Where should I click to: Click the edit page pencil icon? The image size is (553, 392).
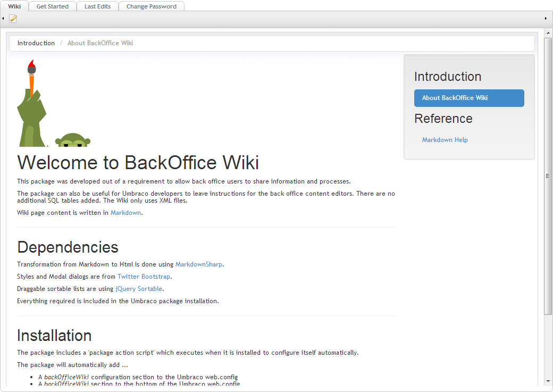point(13,19)
